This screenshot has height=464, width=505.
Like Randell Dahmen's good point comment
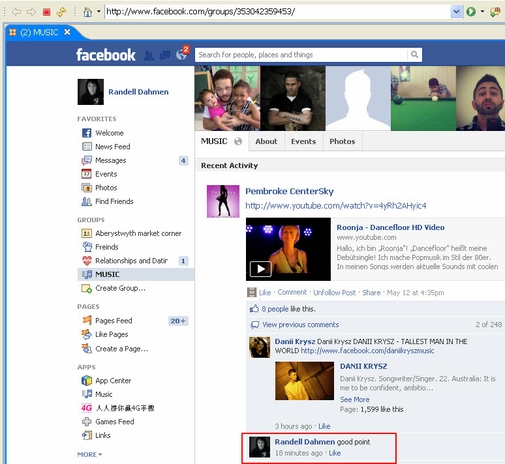click(x=335, y=453)
